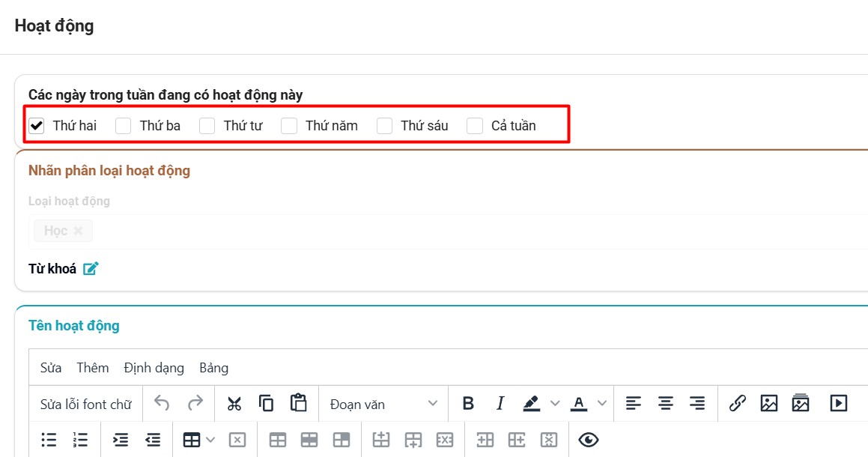Check the Thứ năm checkbox
Screen dimensions: 868x457
click(289, 126)
